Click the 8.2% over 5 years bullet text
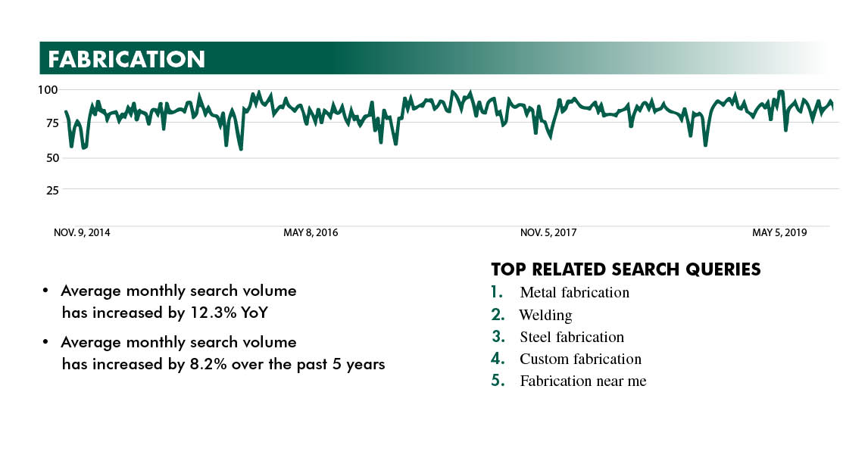868x473 pixels. point(223,353)
